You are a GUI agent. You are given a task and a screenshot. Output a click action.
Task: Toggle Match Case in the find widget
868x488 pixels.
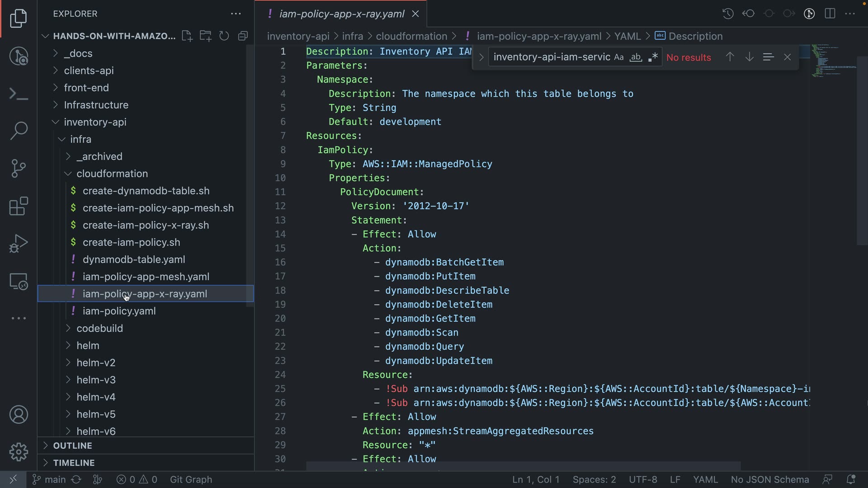click(x=619, y=57)
